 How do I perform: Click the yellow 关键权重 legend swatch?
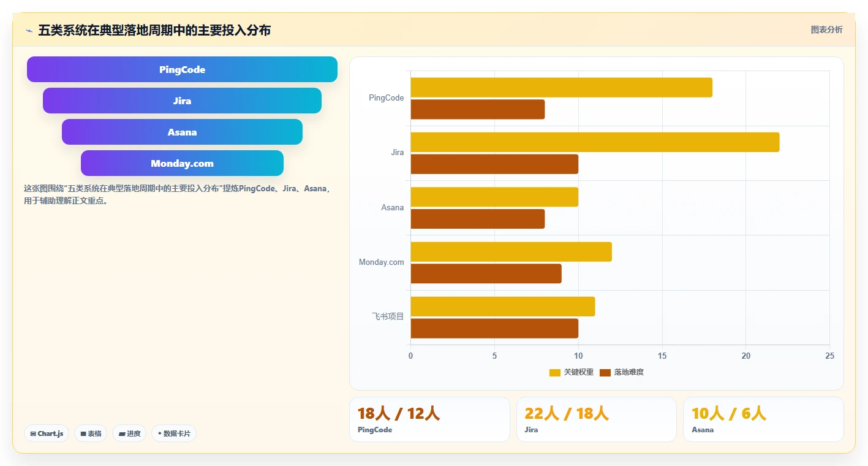[x=555, y=372]
